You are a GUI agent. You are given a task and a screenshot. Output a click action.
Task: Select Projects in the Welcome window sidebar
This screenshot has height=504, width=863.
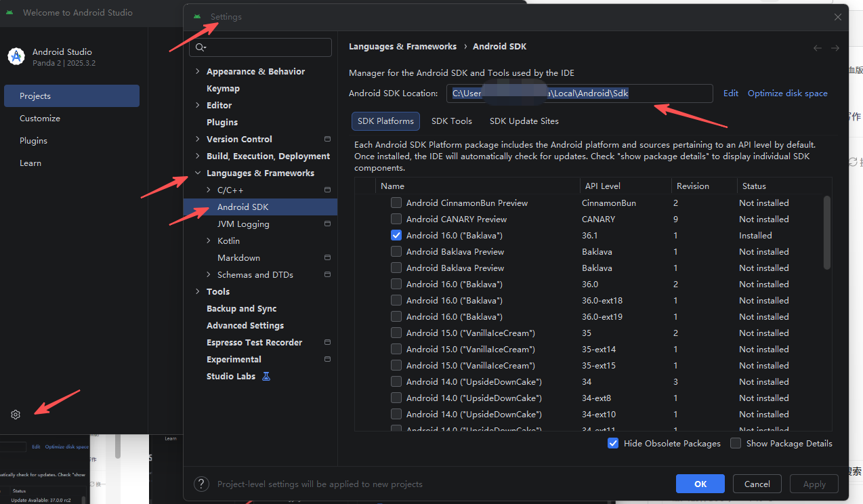(x=72, y=96)
